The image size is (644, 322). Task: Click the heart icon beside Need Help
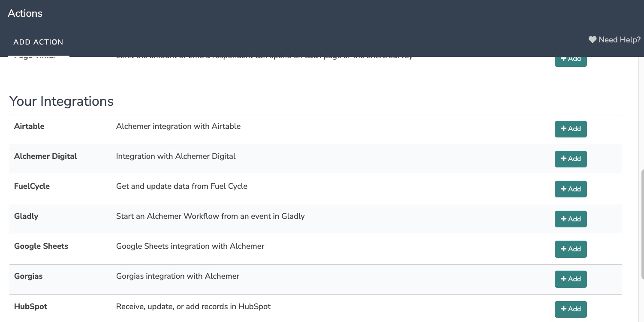[x=592, y=40]
